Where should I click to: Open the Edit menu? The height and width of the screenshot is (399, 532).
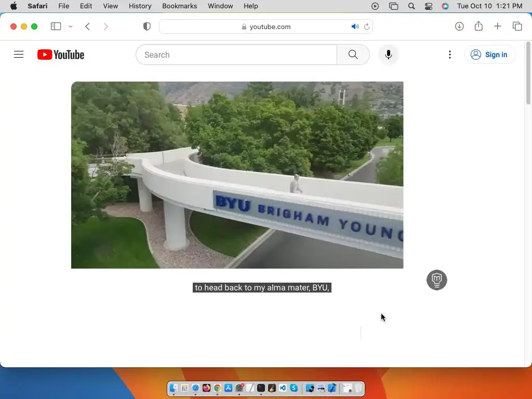click(86, 6)
